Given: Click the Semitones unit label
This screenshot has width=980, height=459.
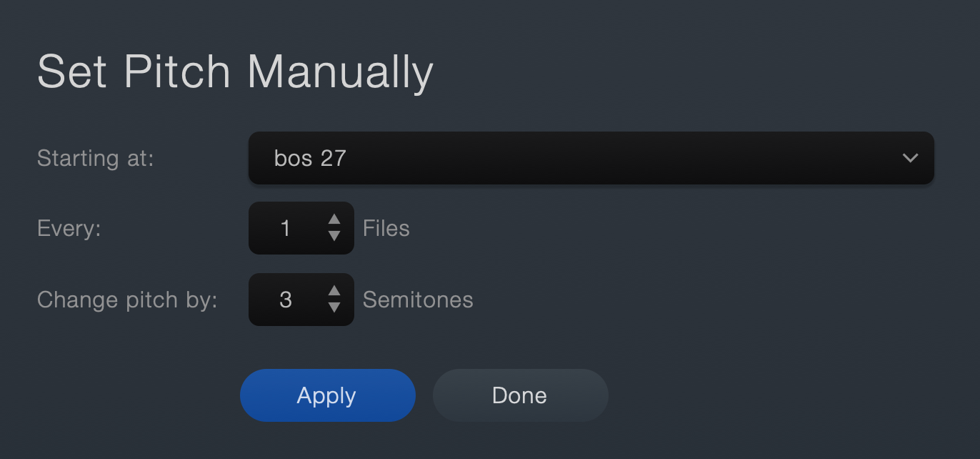Looking at the screenshot, I should coord(418,300).
